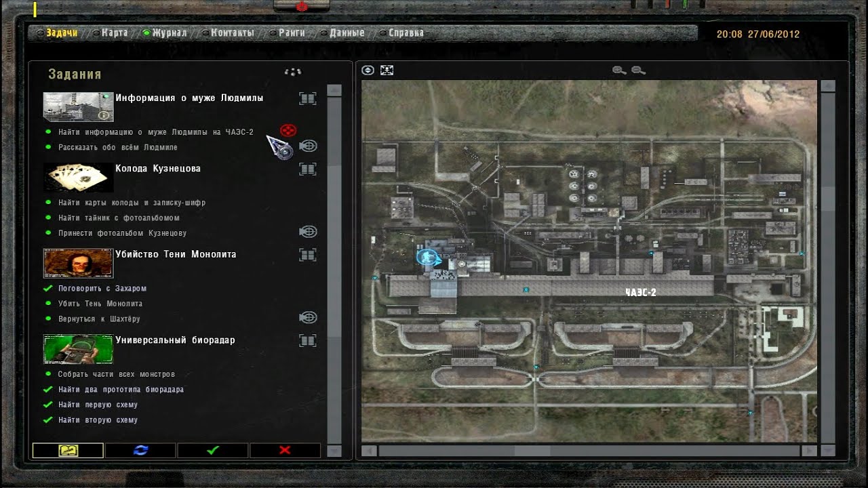The height and width of the screenshot is (488, 868).
Task: Select the task title Универсальный биорадар
Action: coord(175,340)
